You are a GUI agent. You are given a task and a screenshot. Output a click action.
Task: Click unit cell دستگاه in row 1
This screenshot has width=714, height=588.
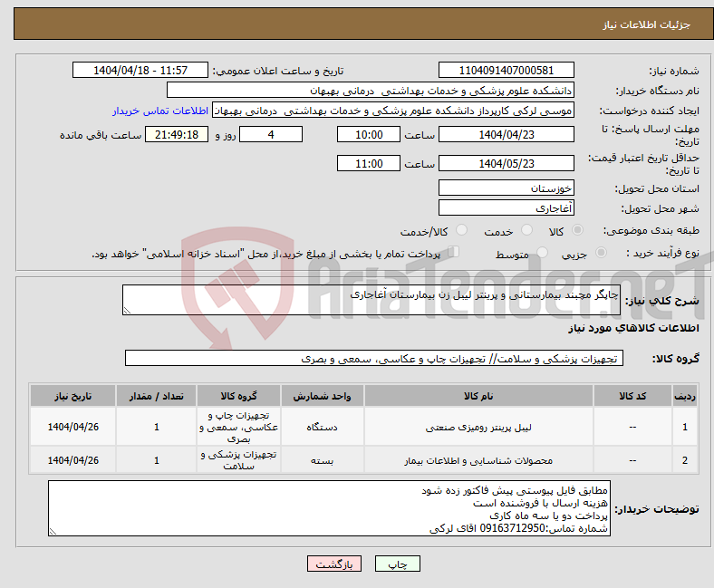322,427
